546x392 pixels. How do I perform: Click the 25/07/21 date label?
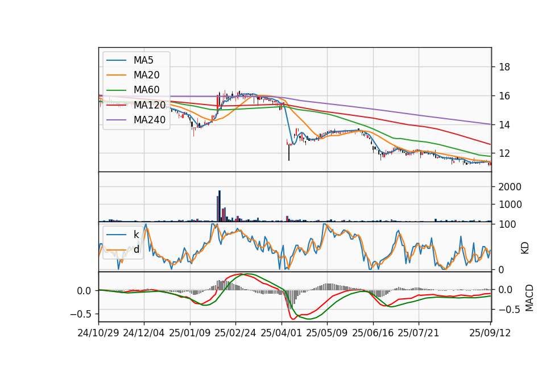coord(418,333)
